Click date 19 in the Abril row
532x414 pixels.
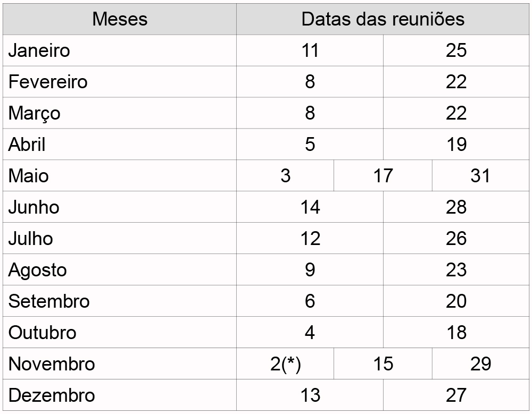pyautogui.click(x=456, y=145)
